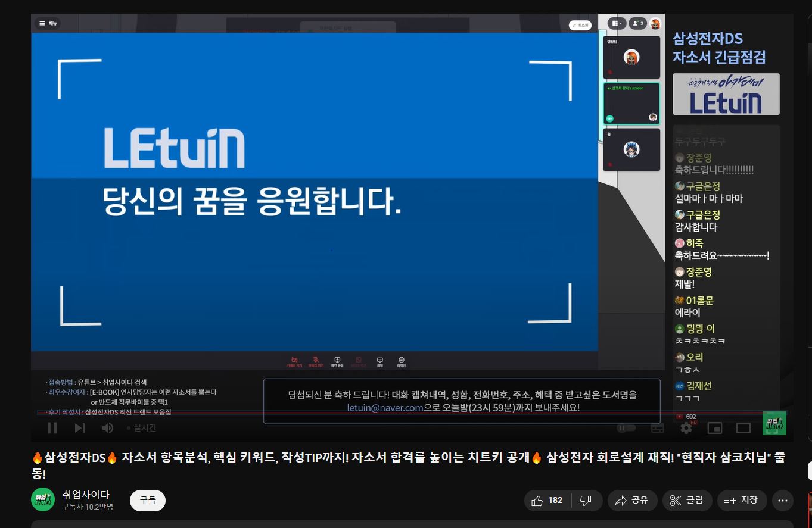This screenshot has width=812, height=528.
Task: Click the 접속방법 info line
Action: click(96, 382)
